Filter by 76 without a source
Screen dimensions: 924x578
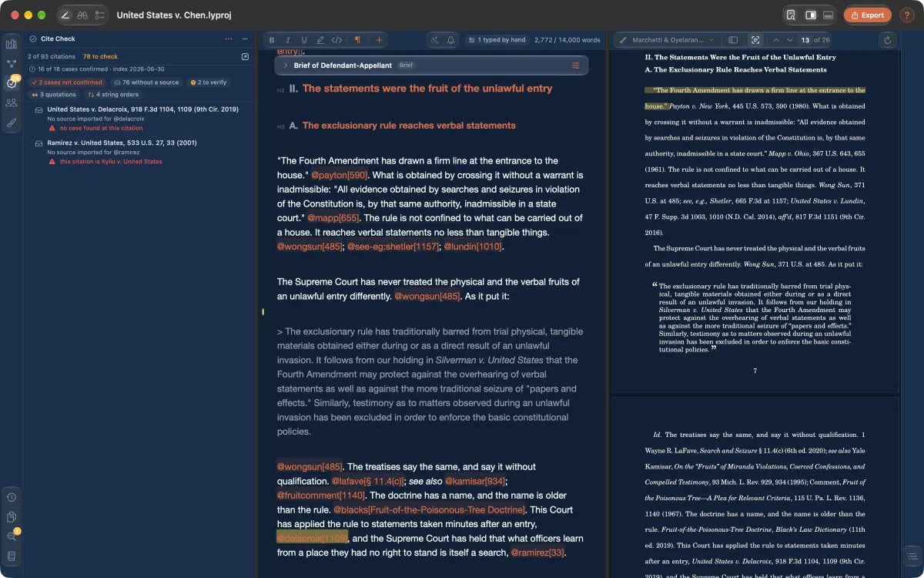coord(146,82)
